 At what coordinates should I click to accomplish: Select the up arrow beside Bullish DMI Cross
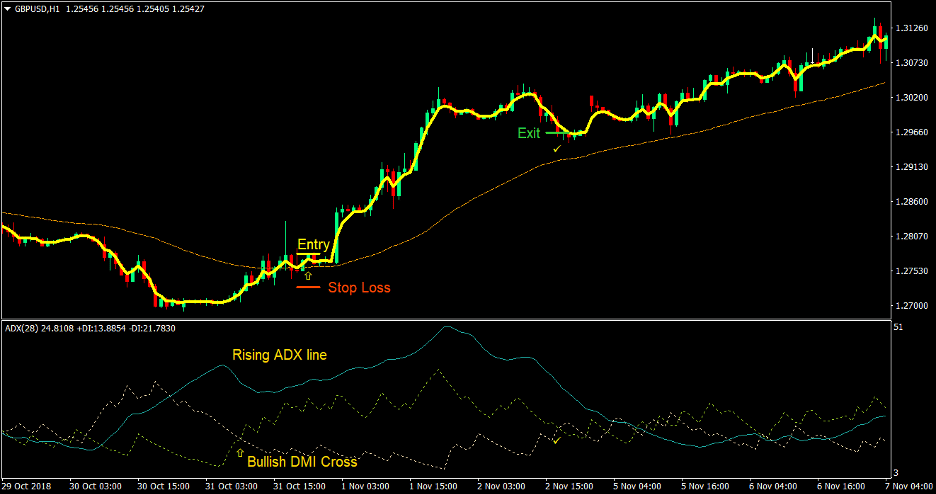click(x=239, y=453)
